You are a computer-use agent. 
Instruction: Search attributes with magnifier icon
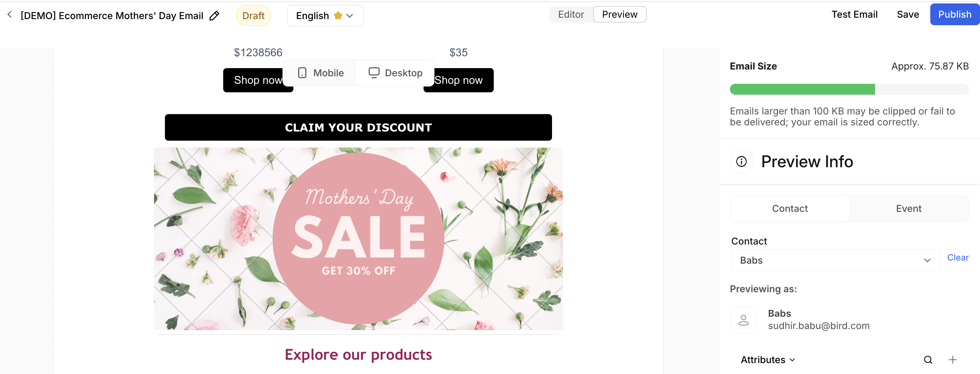[928, 360]
